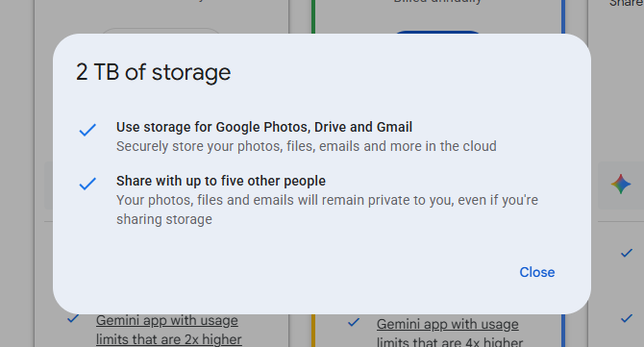Click the checkmark next to the 2x higher link

[73, 319]
